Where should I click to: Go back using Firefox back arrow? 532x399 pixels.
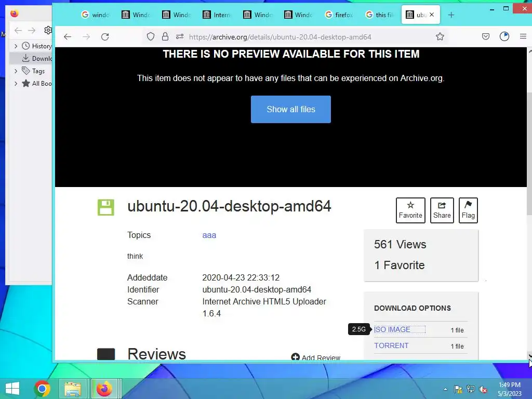[68, 37]
